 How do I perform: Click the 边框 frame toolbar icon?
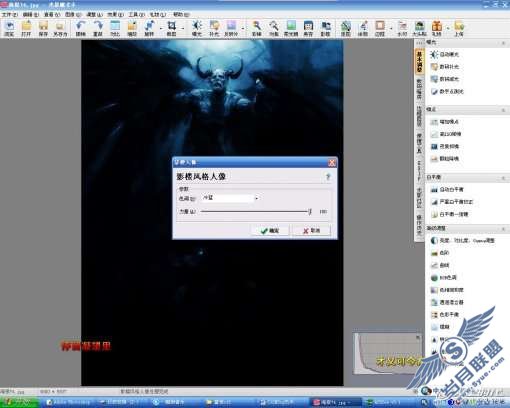tap(380, 28)
